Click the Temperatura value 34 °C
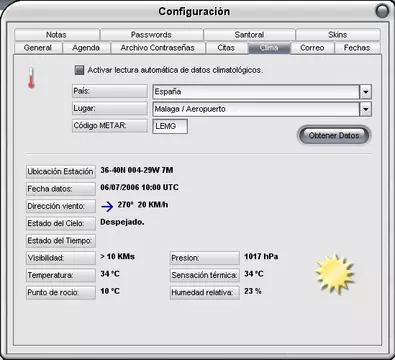This screenshot has height=360, width=395. pos(110,274)
